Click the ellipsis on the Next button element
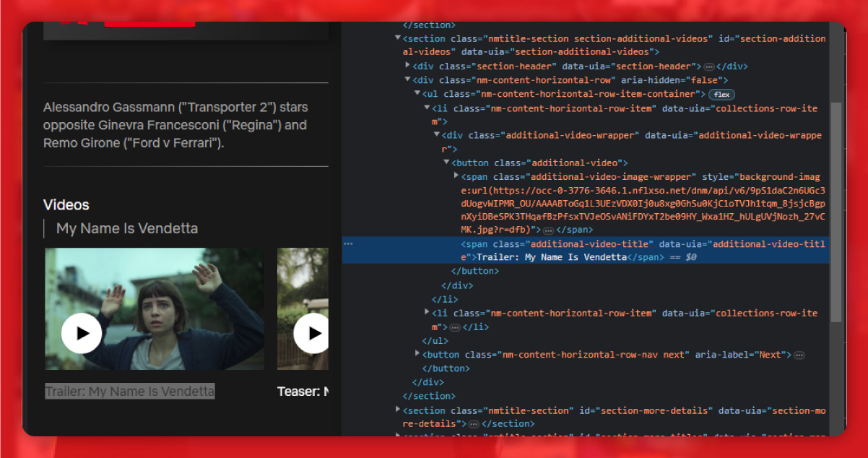 coord(799,354)
